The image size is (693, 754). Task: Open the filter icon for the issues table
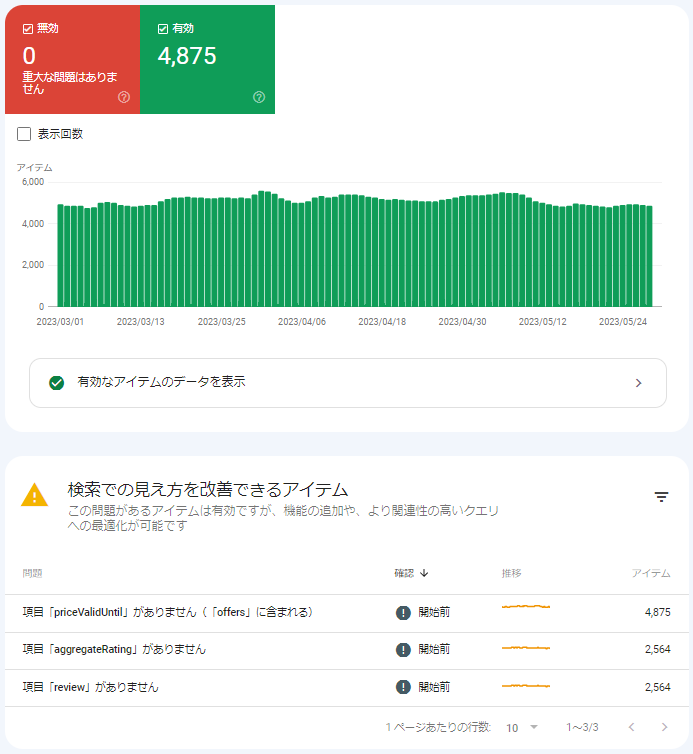click(661, 497)
